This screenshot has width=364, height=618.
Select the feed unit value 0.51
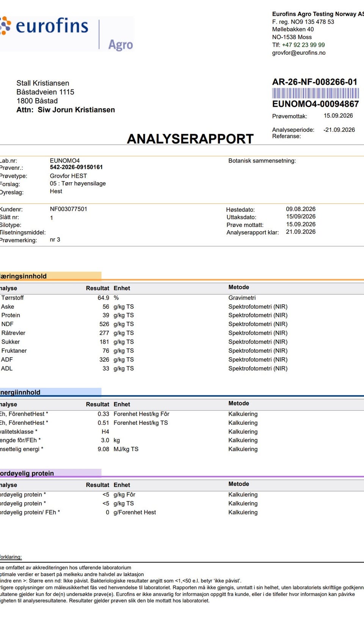click(x=104, y=423)
